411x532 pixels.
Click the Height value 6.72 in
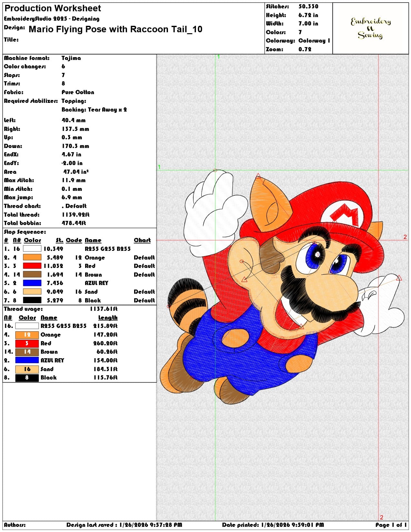click(x=308, y=15)
